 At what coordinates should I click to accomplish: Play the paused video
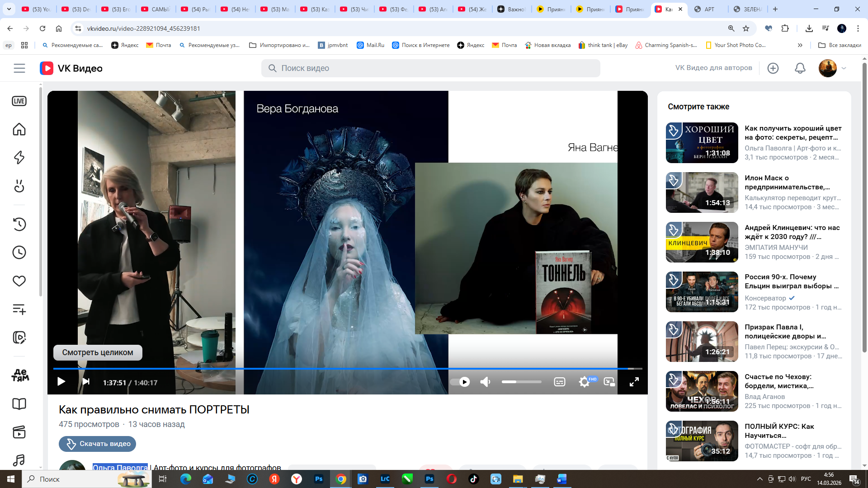[x=61, y=382]
